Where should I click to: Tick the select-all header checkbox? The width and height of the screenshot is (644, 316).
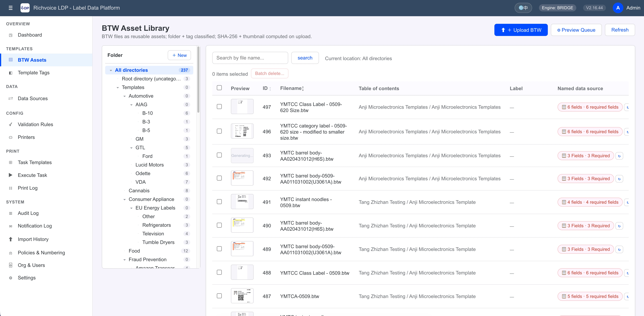tap(219, 88)
